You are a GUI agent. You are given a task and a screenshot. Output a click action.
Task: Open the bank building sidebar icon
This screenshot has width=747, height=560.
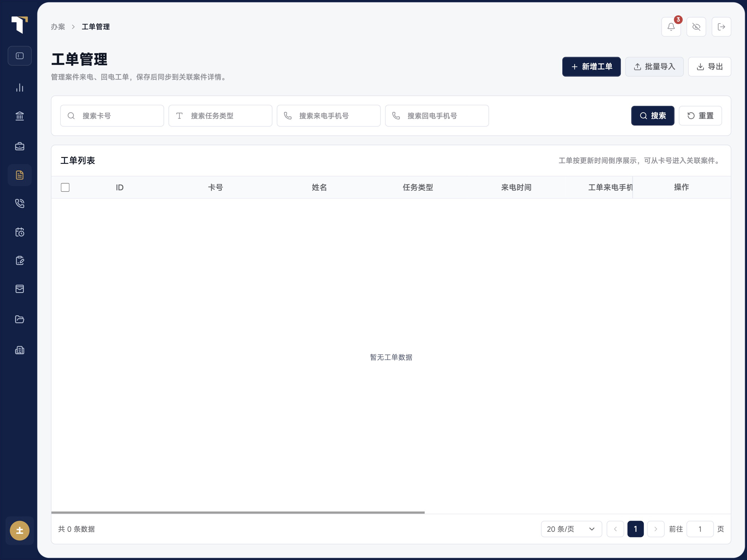coord(20,116)
